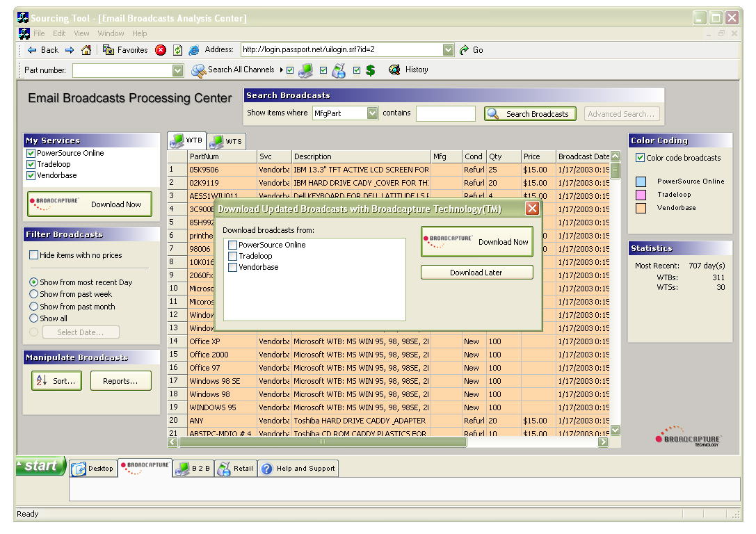The height and width of the screenshot is (534, 756).
Task: Select Show all radio option
Action: point(34,318)
